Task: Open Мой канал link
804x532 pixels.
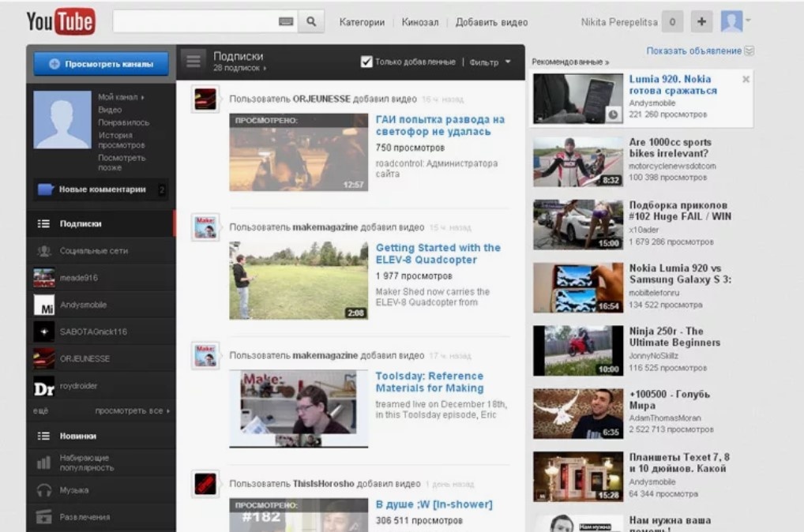Action: (x=121, y=97)
